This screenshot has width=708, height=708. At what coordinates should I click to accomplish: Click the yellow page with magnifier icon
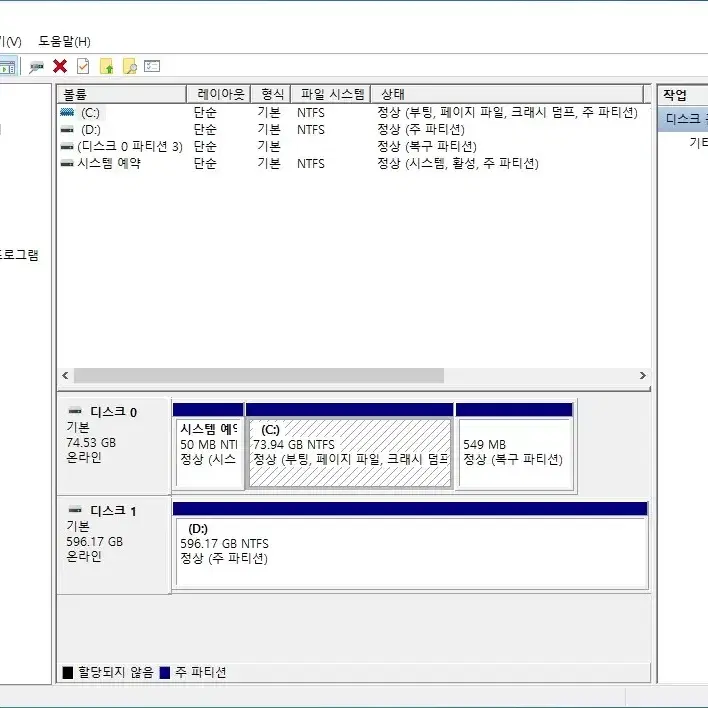tap(130, 66)
